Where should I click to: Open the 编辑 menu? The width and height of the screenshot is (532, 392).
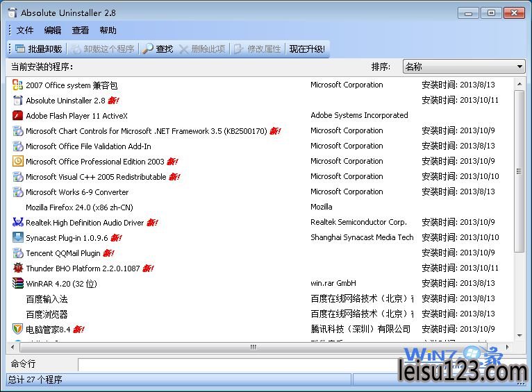53,30
